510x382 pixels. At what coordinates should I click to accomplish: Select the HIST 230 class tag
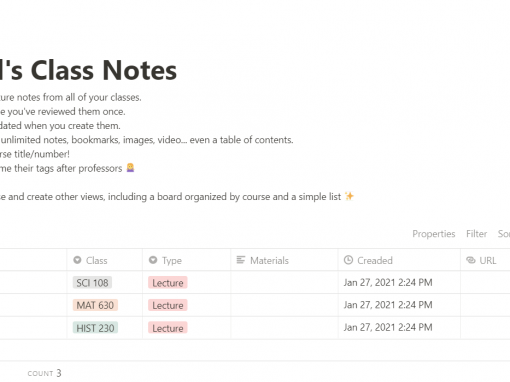point(95,328)
